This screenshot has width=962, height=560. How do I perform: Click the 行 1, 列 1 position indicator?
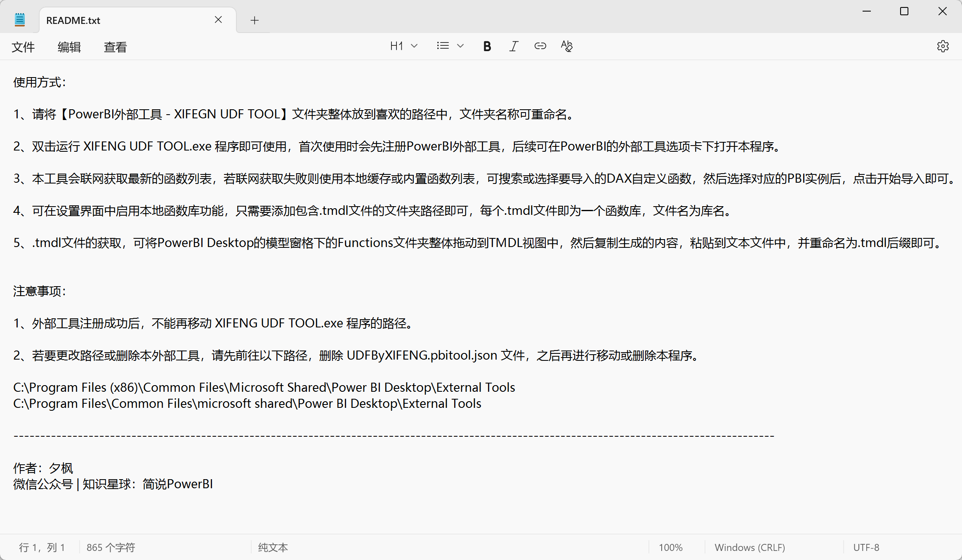pyautogui.click(x=42, y=547)
